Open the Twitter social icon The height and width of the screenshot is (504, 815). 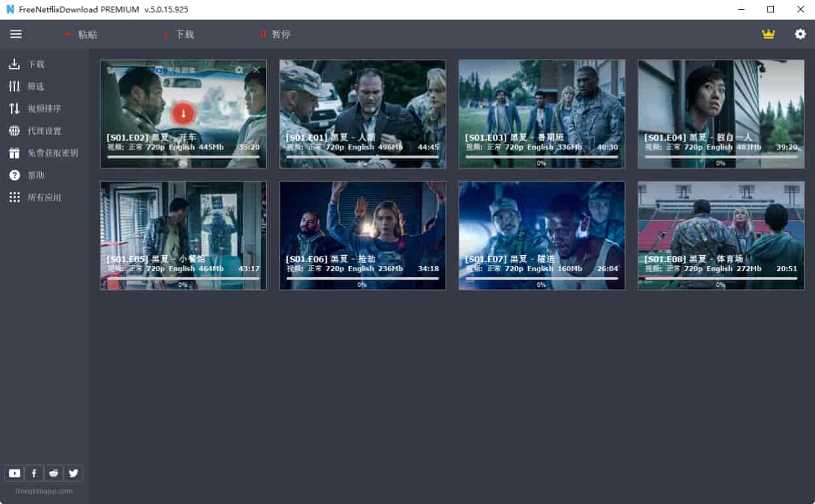(74, 473)
